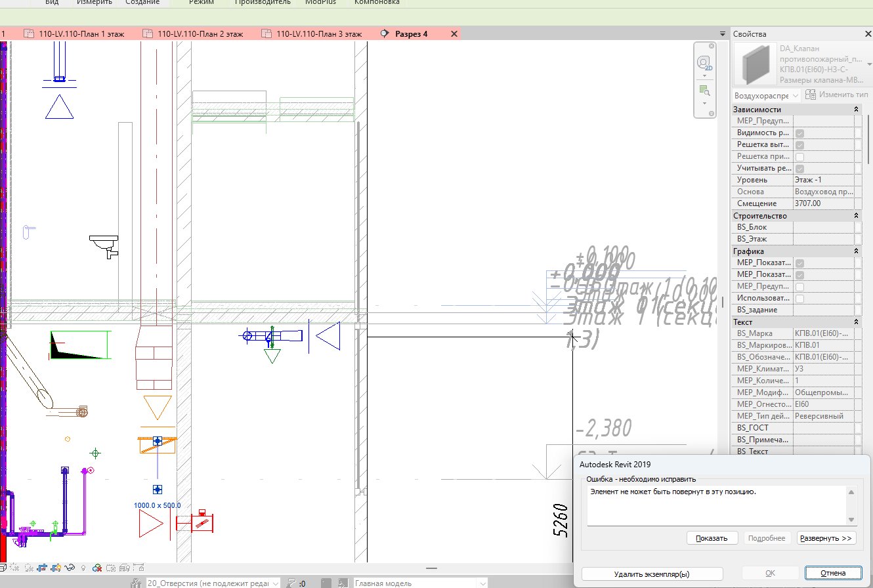Collapse the Зависимости properties group
The height and width of the screenshot is (588, 873).
(856, 110)
